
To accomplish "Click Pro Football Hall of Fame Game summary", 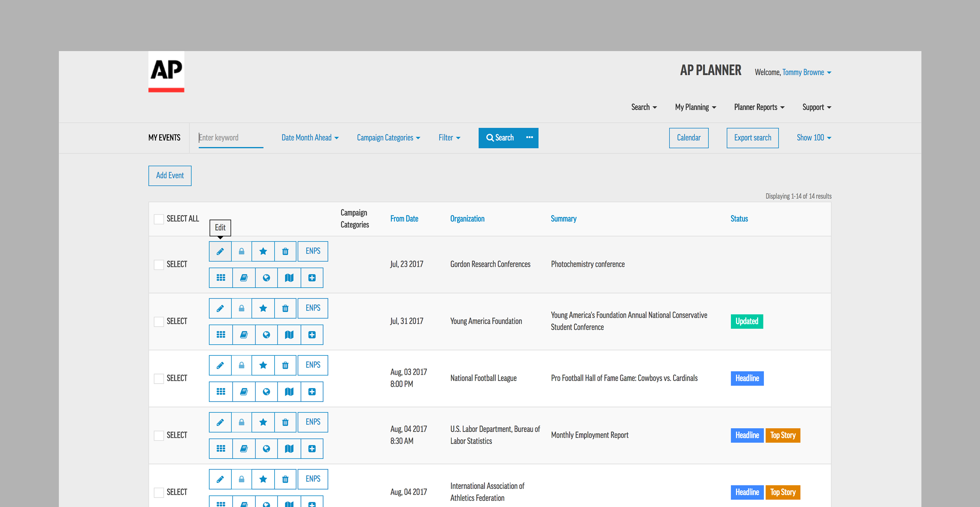I will (624, 378).
